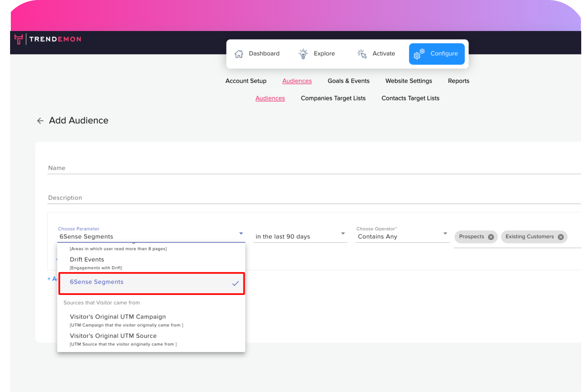
Task: Click the checkmark next to 6Sense Segments
Action: click(x=235, y=283)
